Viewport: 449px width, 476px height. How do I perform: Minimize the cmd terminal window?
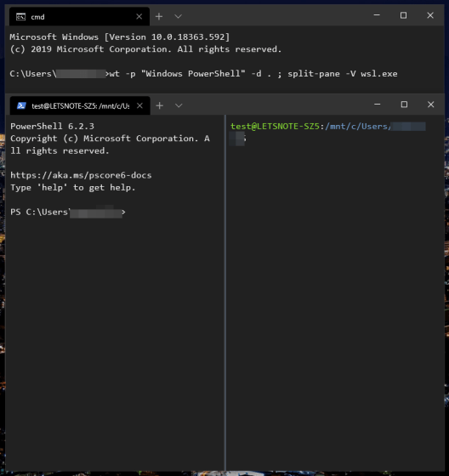[x=377, y=15]
